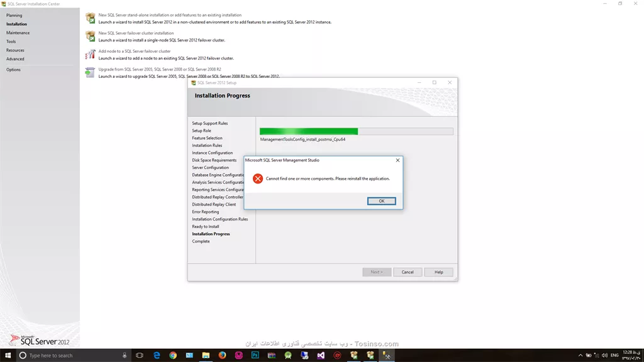
Task: Show hidden system tray icons
Action: point(580,356)
